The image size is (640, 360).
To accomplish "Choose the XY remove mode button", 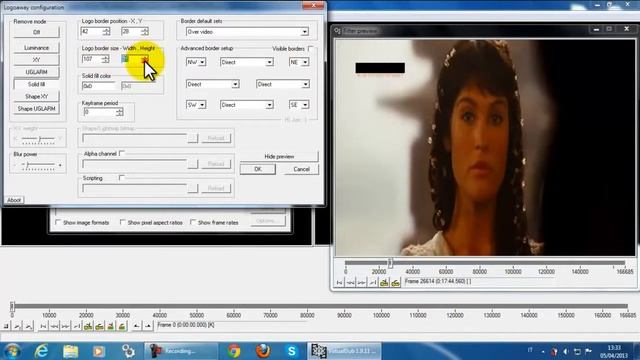I will tap(36, 60).
